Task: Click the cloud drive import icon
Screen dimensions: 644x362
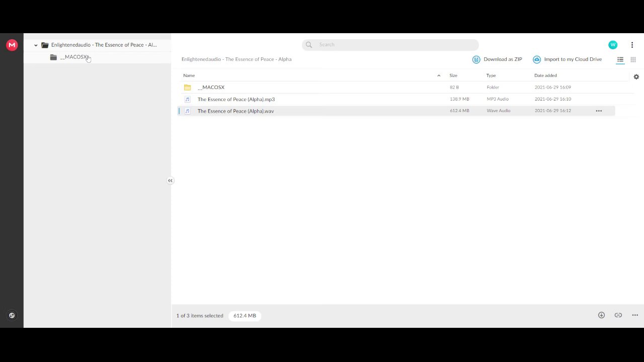Action: pyautogui.click(x=537, y=59)
